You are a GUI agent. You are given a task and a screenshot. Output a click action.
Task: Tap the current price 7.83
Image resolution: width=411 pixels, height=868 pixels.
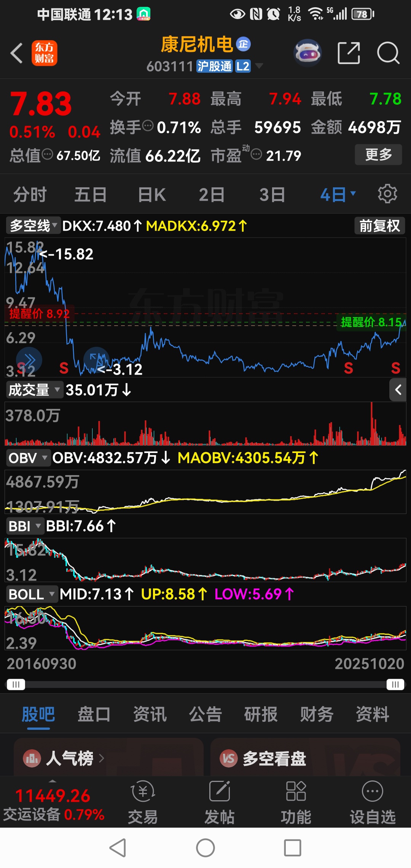(41, 104)
